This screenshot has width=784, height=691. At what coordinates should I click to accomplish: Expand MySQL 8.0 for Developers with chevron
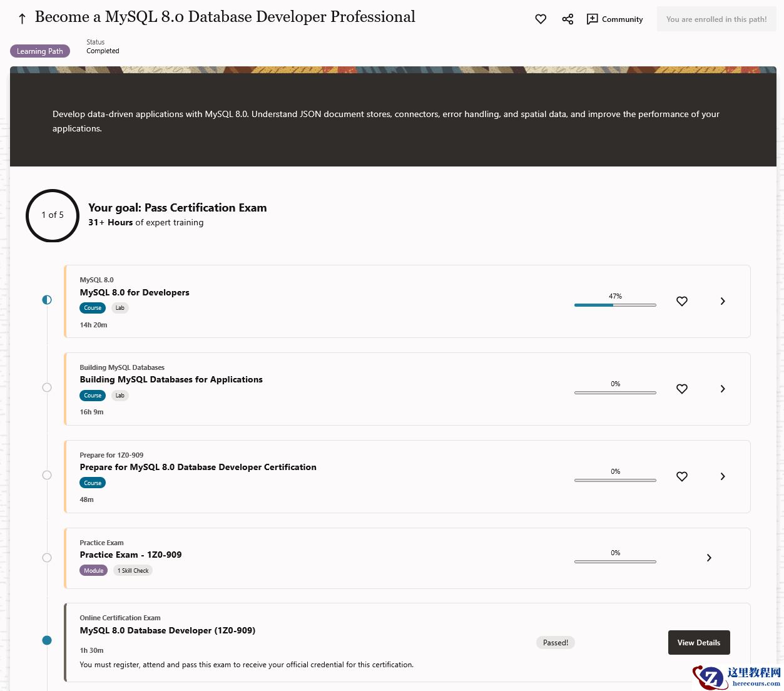coord(723,301)
